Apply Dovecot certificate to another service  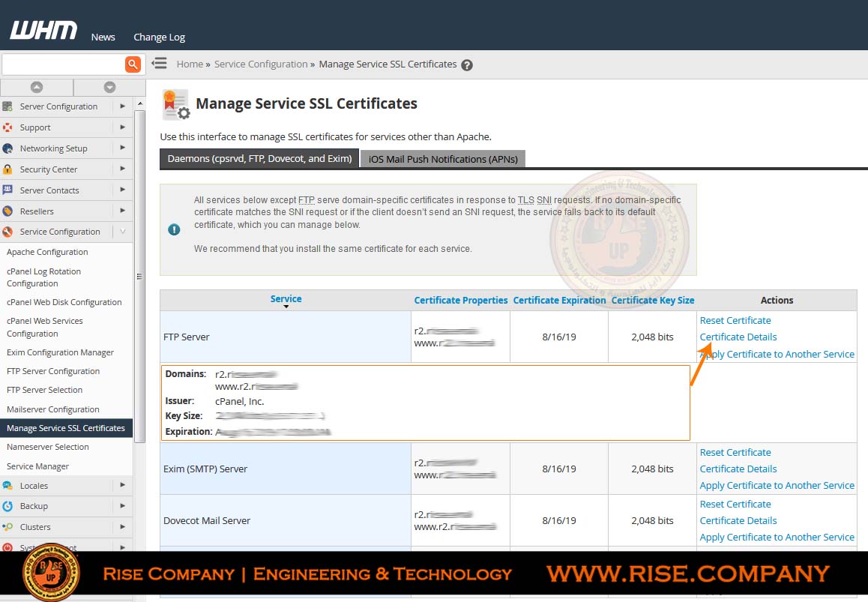pyautogui.click(x=777, y=538)
